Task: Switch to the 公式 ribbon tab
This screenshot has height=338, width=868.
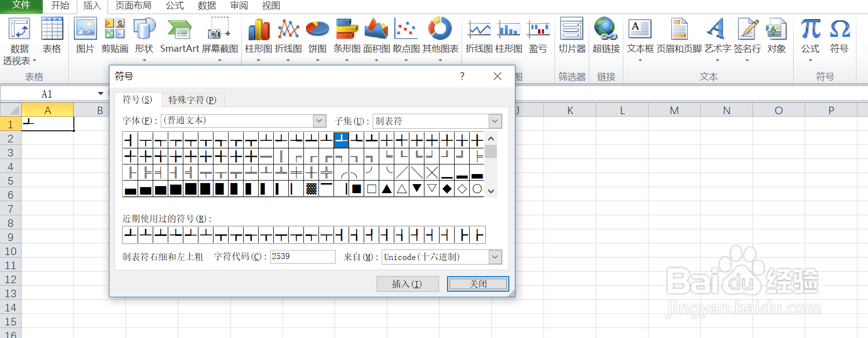Action: 175,6
